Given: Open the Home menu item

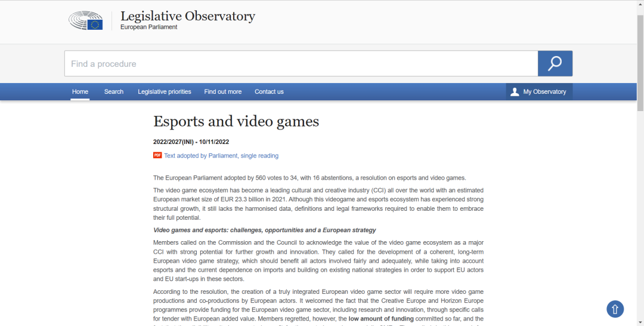Looking at the screenshot, I should pos(80,92).
